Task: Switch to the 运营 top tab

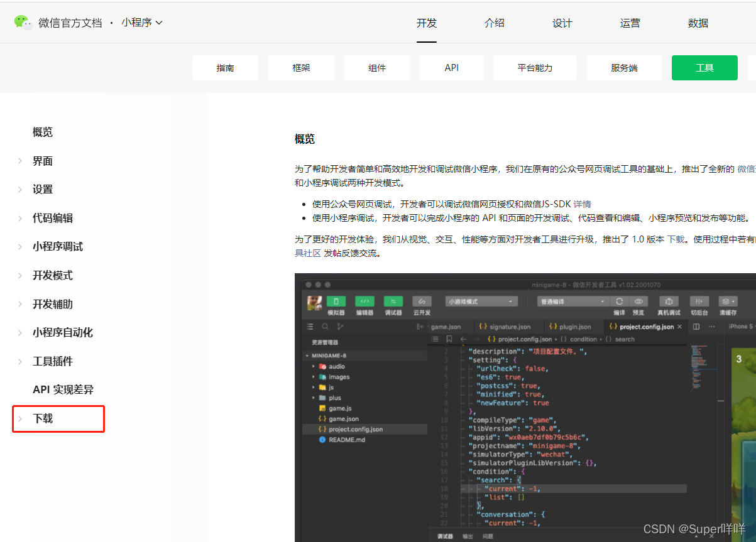Action: 630,23
